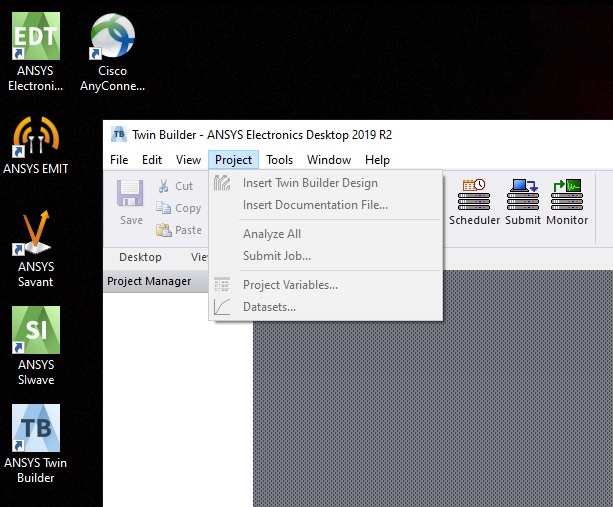Image resolution: width=613 pixels, height=507 pixels.
Task: Select Analyze All menu entry
Action: point(326,234)
